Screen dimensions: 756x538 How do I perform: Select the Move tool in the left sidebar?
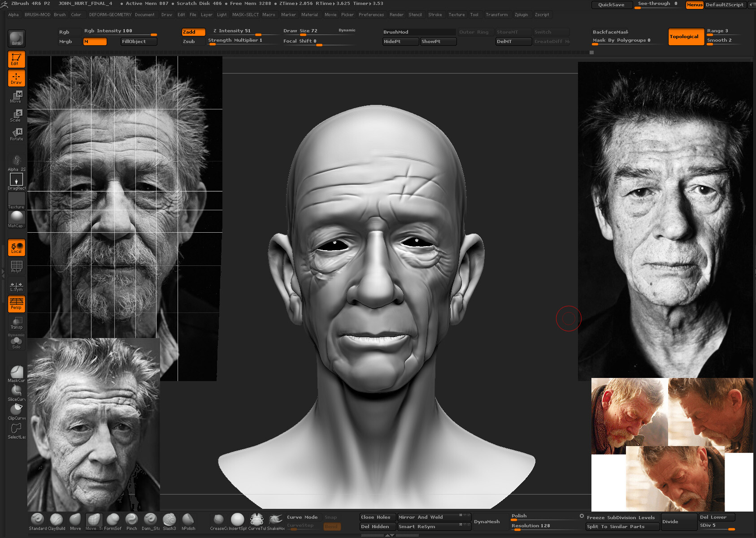click(x=16, y=95)
